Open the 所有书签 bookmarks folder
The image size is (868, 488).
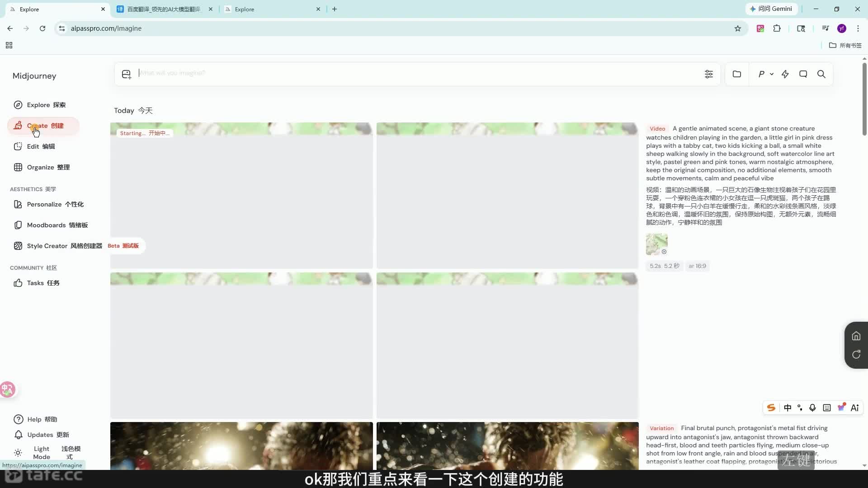tap(845, 45)
